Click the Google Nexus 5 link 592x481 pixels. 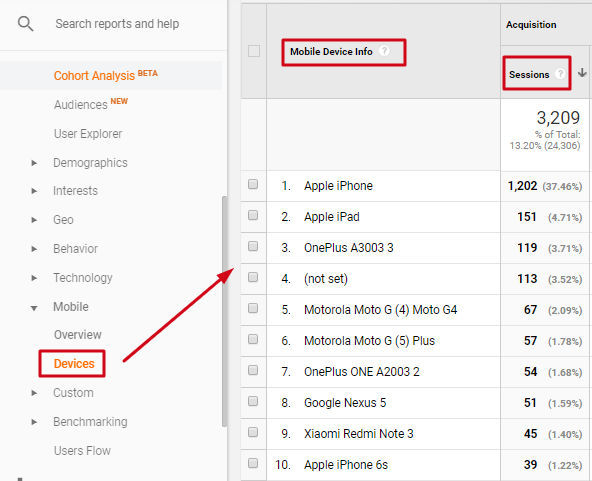(x=345, y=403)
